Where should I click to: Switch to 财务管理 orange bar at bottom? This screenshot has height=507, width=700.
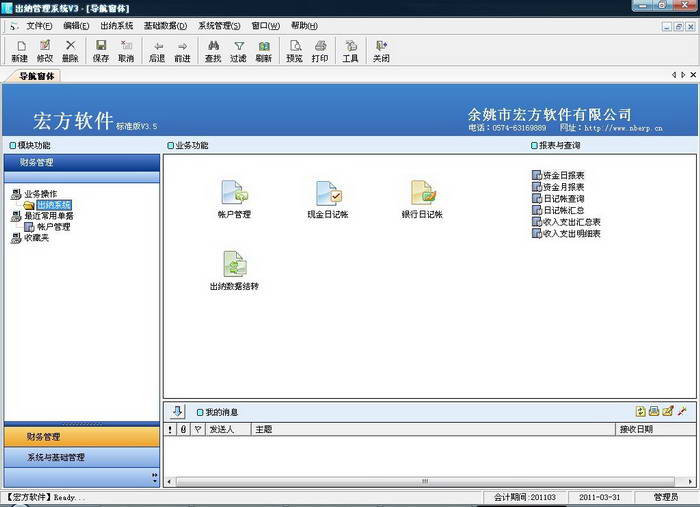tap(82, 437)
